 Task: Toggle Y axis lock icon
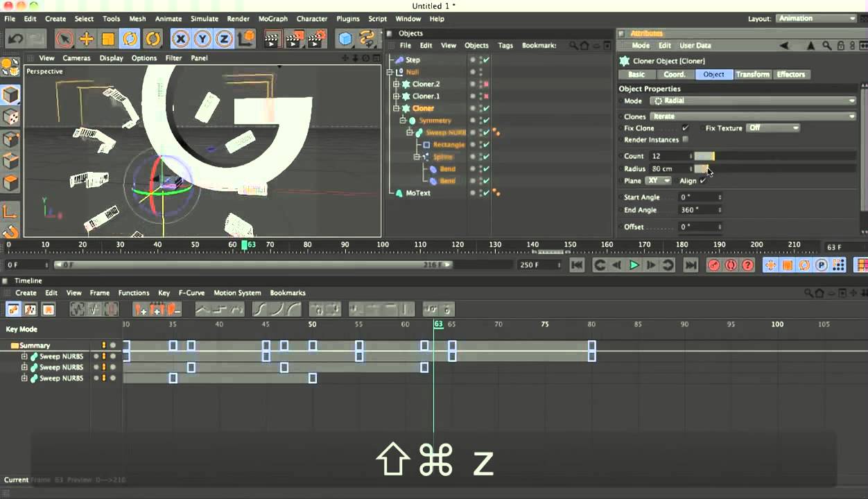[202, 39]
